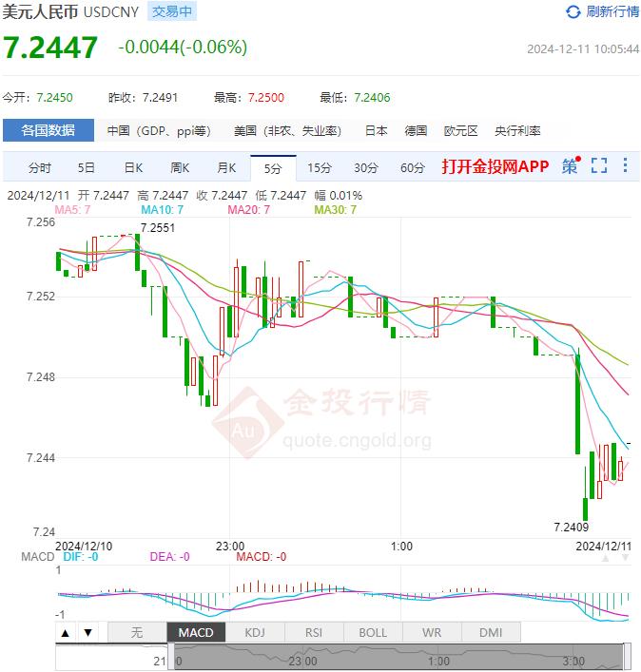
Task: Enter fullscreen chart mode
Action: (x=599, y=165)
